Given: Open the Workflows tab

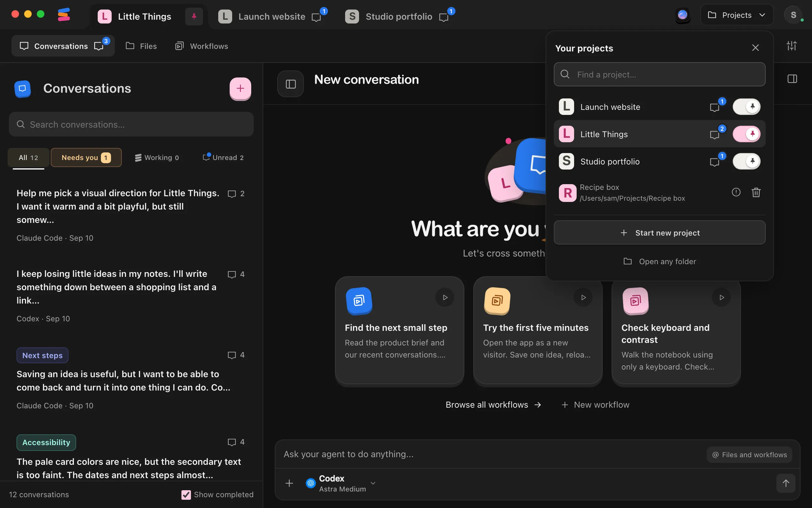Looking at the screenshot, I should click(x=202, y=46).
